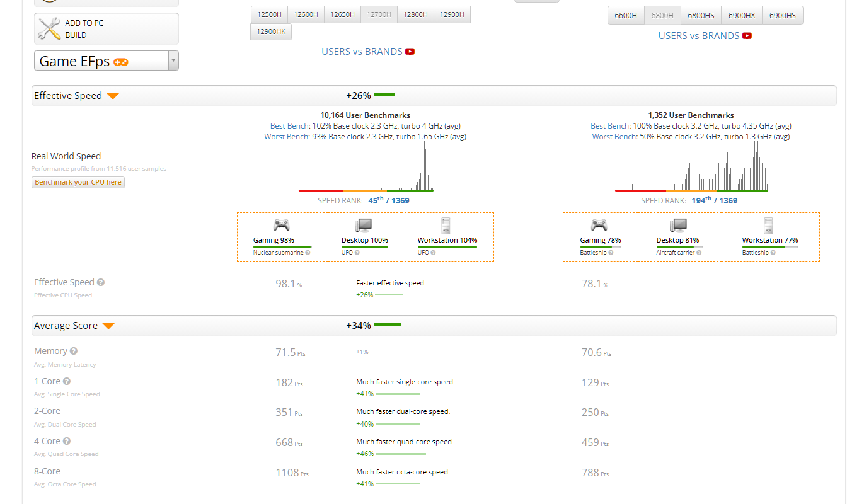Screen dimensions: 864x504
Task: Click the wrench icon in Add to PC Build
Action: [x=49, y=29]
